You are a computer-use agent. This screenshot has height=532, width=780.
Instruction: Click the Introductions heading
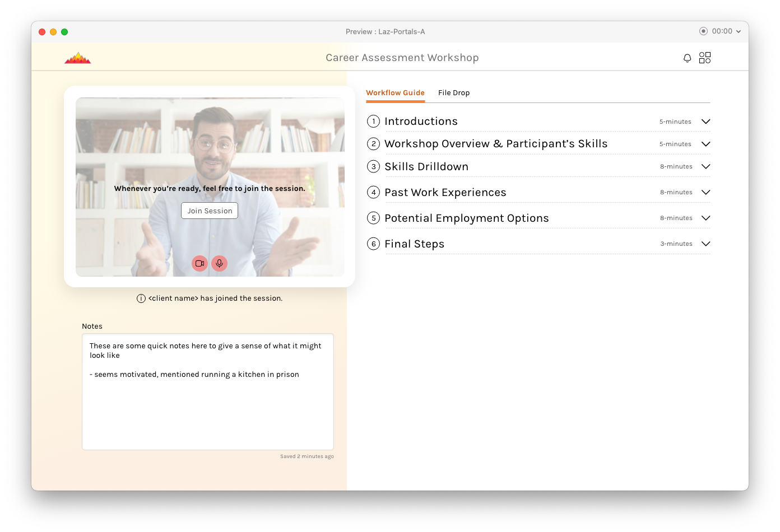(421, 122)
